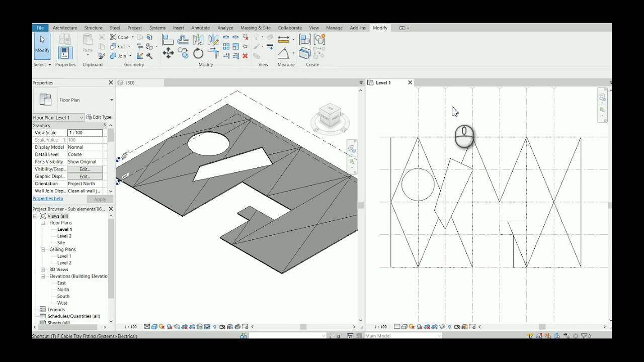The image size is (644, 362).
Task: Click the 3D view horizontal scrollbar
Action: (x=303, y=327)
